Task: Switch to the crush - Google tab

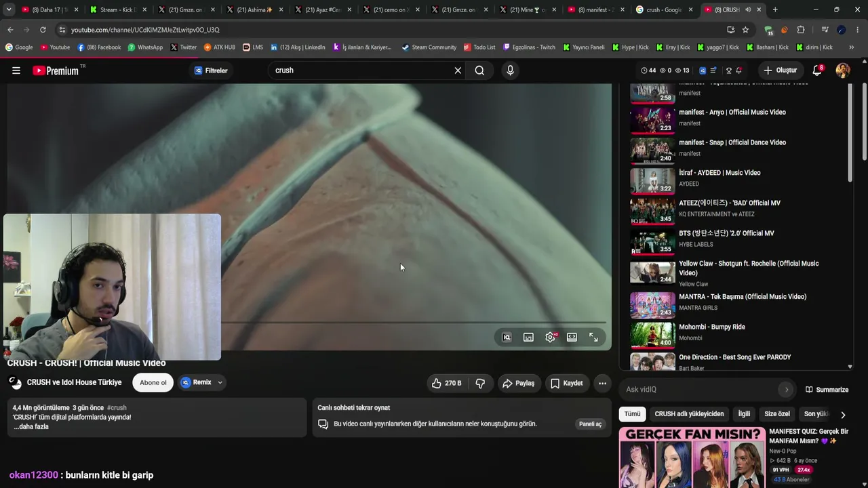Action: tap(663, 9)
